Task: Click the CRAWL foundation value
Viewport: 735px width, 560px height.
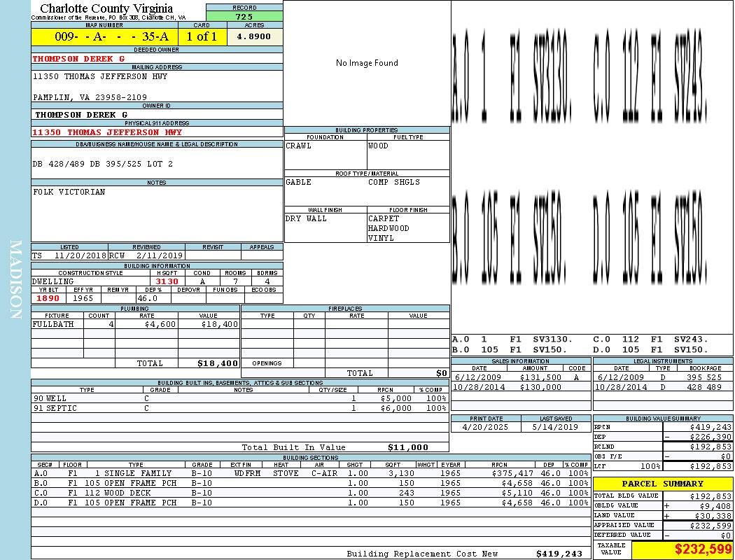Action: [x=298, y=146]
